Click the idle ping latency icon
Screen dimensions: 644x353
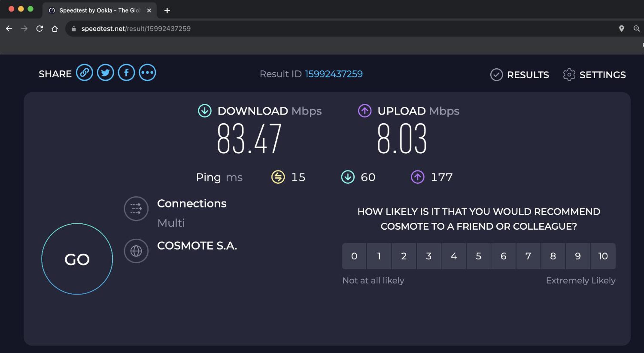[x=278, y=177]
